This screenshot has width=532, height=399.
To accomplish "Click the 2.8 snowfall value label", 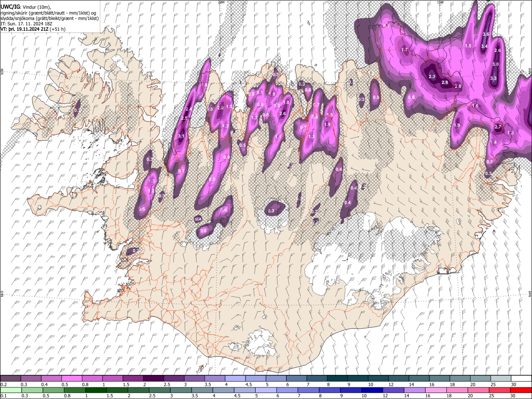I will pyautogui.click(x=445, y=82).
